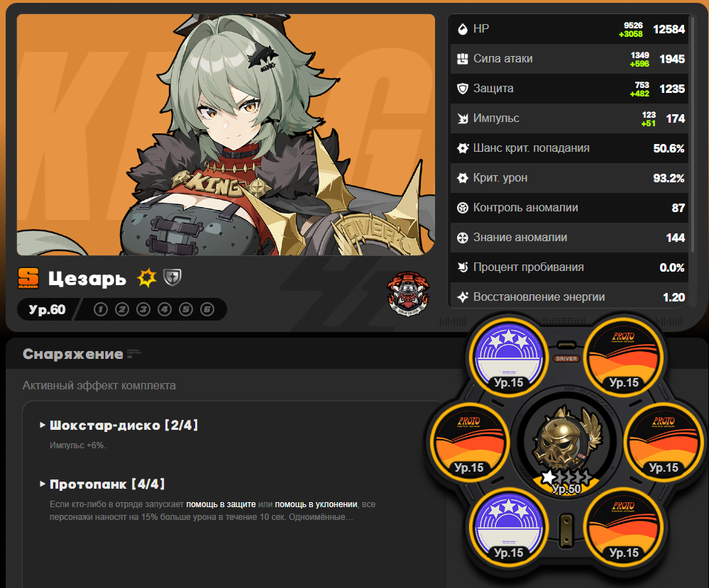Open bottom-left purple Shockstar drive disc
The image size is (709, 588).
click(509, 526)
